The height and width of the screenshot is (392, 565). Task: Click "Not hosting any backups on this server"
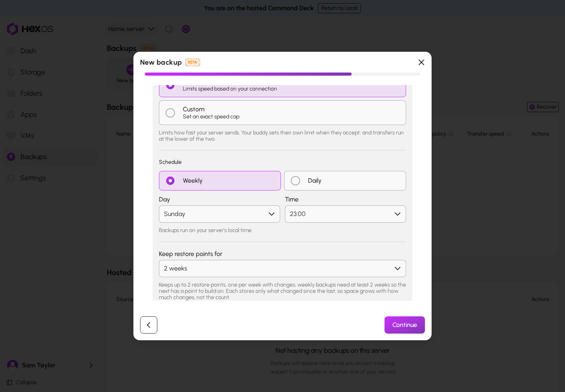[x=332, y=350]
